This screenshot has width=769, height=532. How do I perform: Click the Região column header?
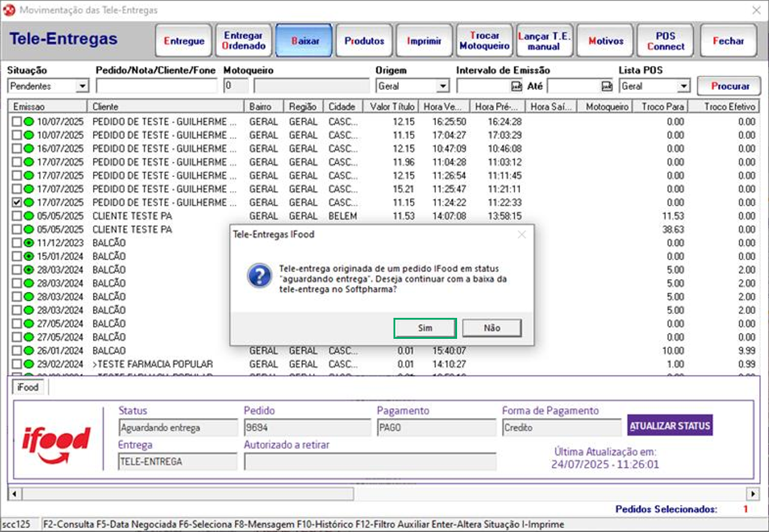[304, 107]
